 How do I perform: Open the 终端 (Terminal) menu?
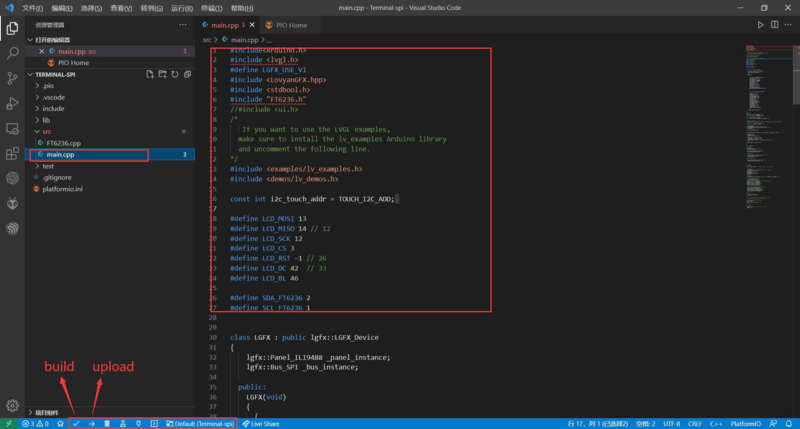[212, 7]
